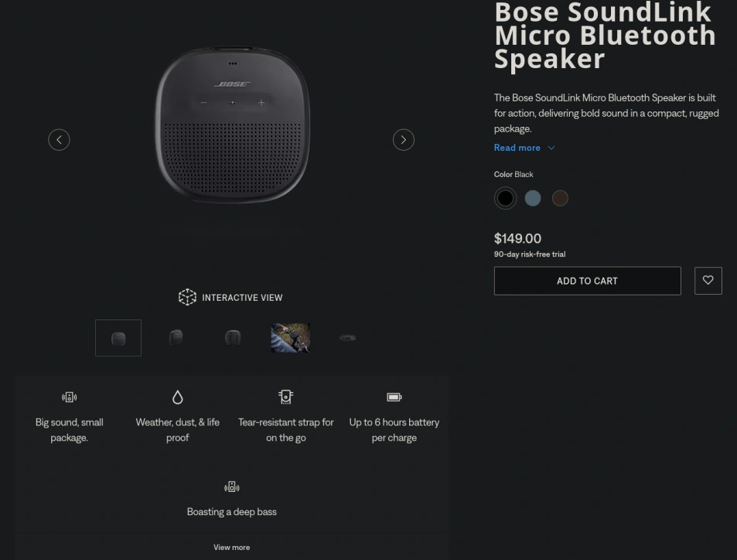The image size is (737, 560).
Task: Click the tear-resistant strap feature icon
Action: 285,397
